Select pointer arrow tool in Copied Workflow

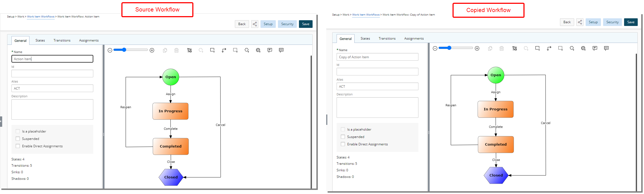[515, 48]
